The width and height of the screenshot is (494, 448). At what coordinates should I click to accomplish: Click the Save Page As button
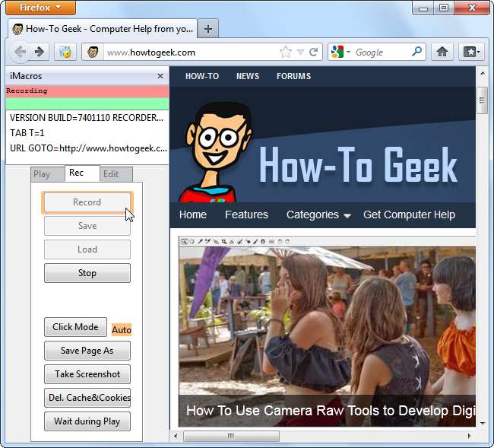point(87,351)
